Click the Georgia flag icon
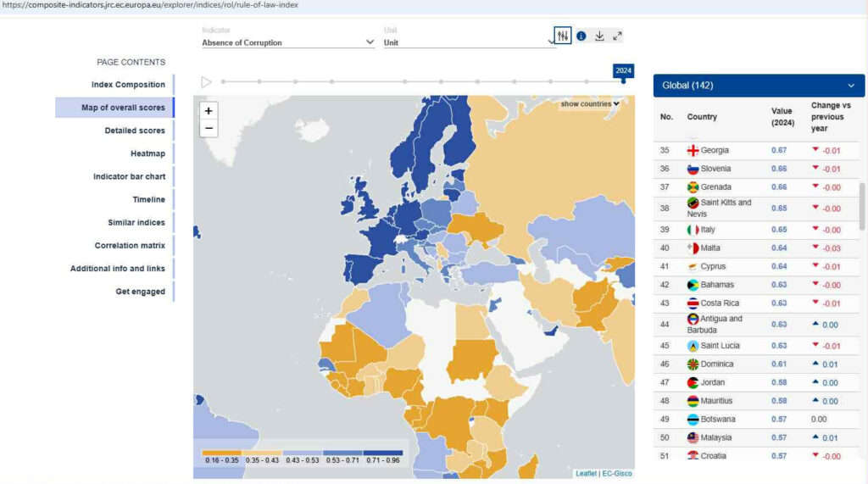Screen dimensions: 868x484 pyautogui.click(x=693, y=151)
